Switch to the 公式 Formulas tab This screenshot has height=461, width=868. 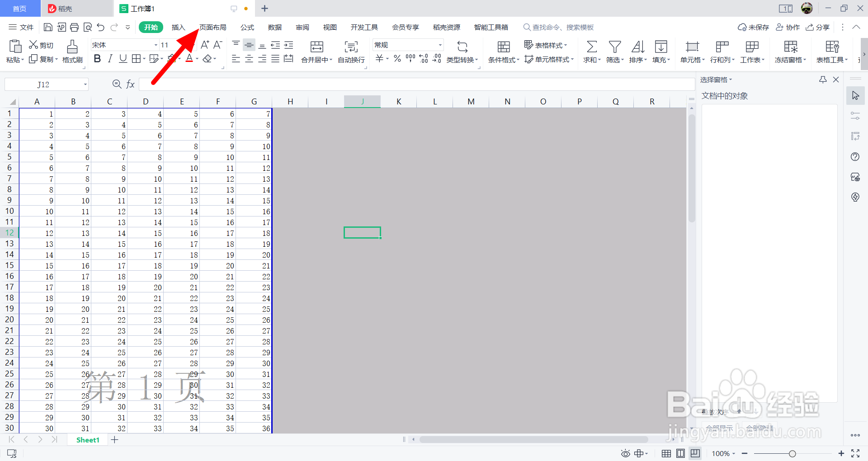pos(247,27)
